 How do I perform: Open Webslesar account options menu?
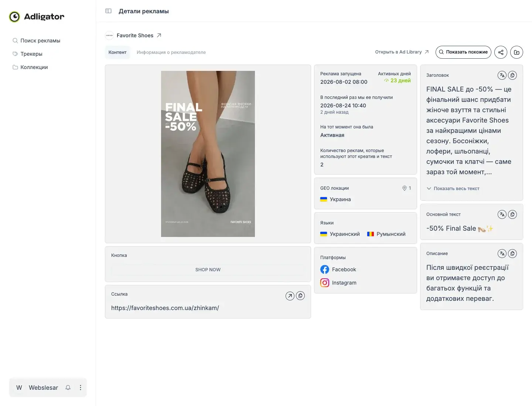click(81, 388)
